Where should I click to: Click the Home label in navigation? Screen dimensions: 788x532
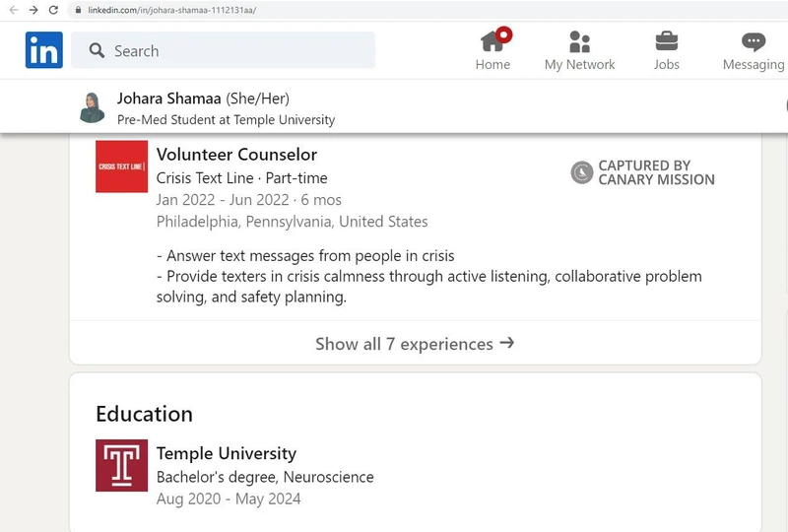[x=492, y=64]
